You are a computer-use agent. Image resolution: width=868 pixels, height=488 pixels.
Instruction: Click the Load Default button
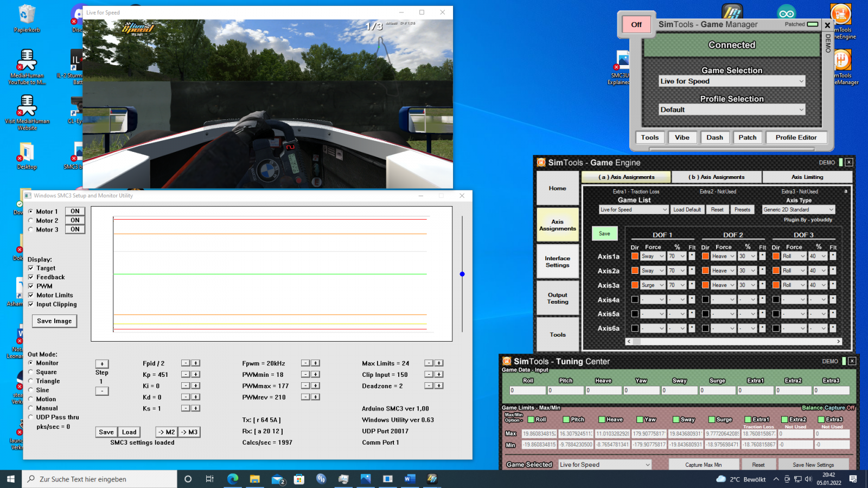point(687,209)
